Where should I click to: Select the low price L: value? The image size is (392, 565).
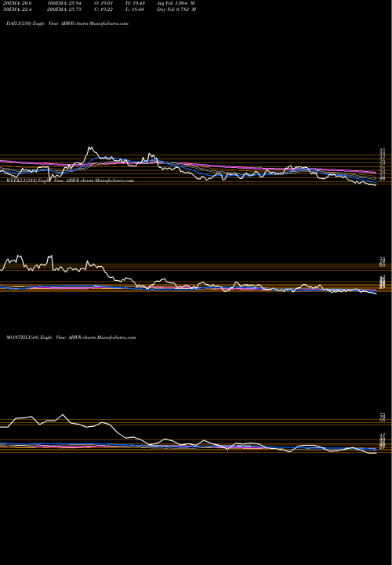click(135, 9)
